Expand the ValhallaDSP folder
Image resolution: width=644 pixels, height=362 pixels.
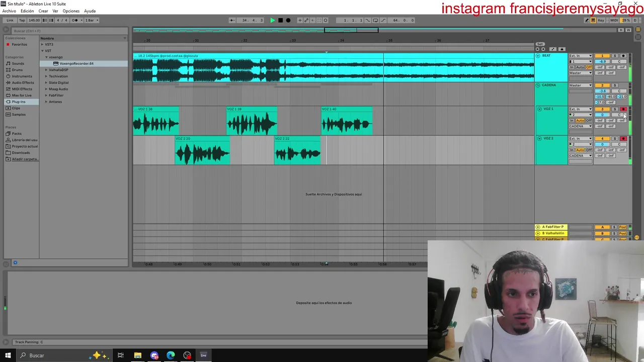(x=46, y=70)
